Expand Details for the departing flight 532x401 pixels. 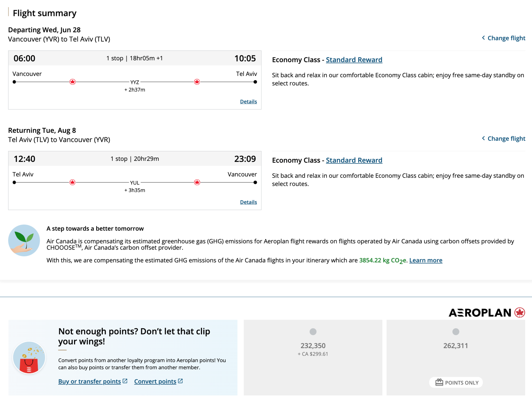(x=248, y=102)
